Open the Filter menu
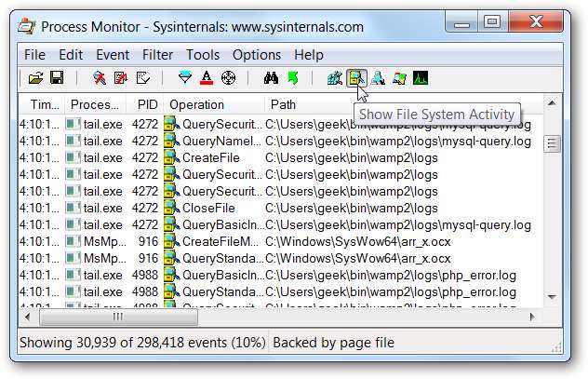Screen dimensions: 588x379 point(157,55)
